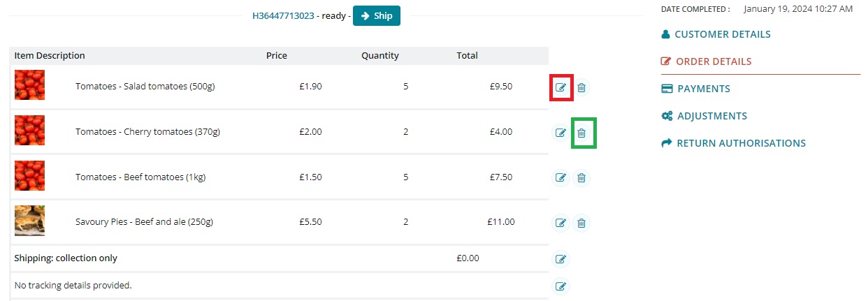This screenshot has width=868, height=301.
Task: Click the Cherry tomatoes product thumbnail
Action: click(29, 131)
